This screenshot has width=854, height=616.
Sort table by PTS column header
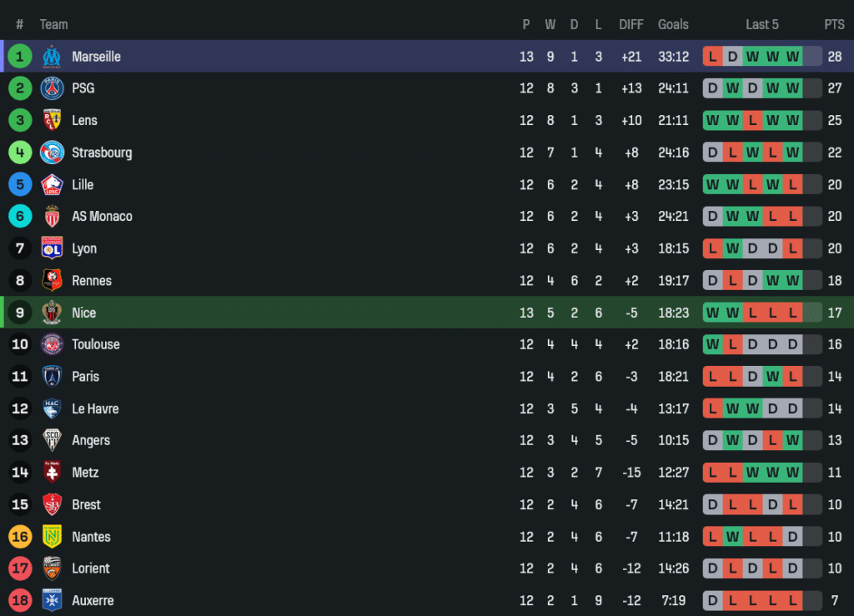pyautogui.click(x=834, y=24)
